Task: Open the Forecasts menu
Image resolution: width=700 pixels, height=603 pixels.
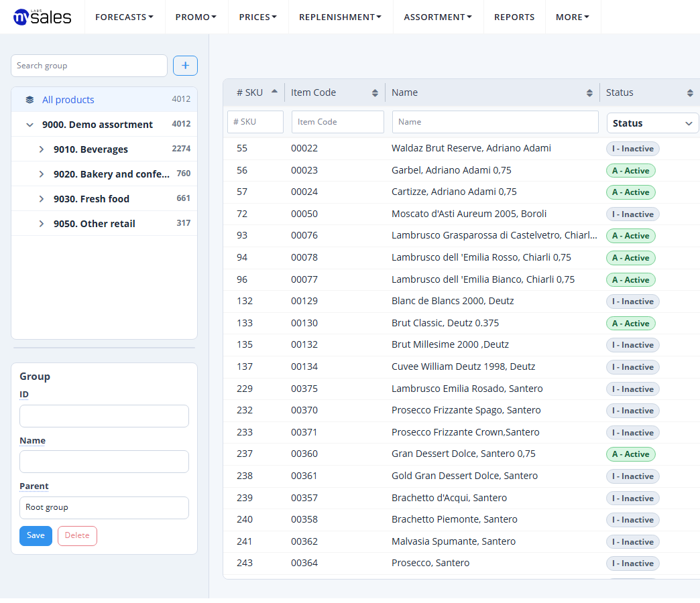Action: pyautogui.click(x=124, y=17)
